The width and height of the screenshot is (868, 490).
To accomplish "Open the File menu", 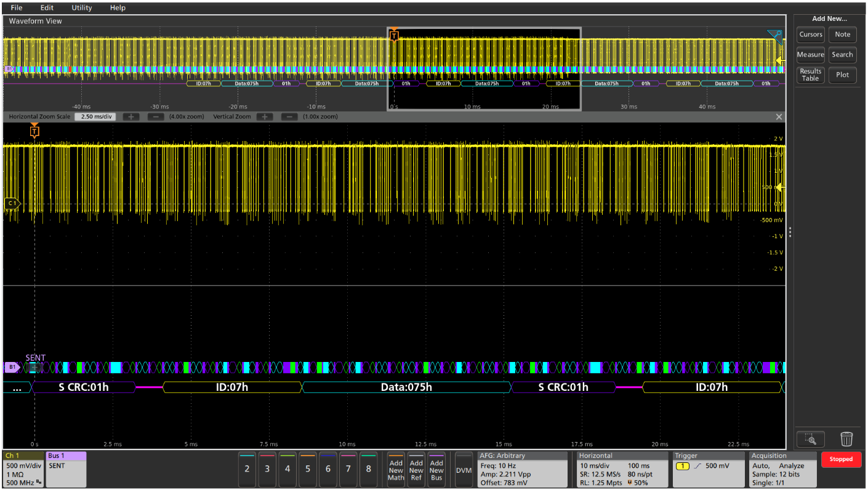I will click(17, 8).
